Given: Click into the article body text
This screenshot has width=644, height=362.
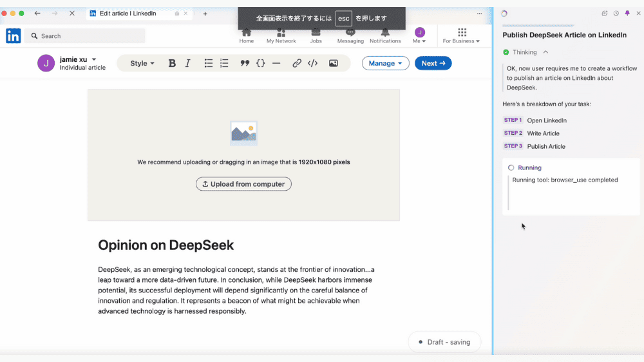Looking at the screenshot, I should 236,291.
